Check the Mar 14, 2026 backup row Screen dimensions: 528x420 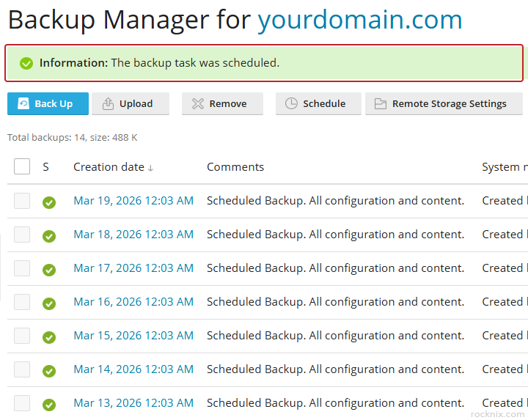(22, 369)
